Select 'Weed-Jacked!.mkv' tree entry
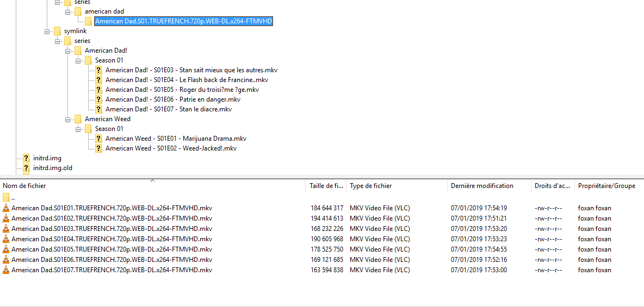Viewport: 644px width, 307px height. (171, 148)
